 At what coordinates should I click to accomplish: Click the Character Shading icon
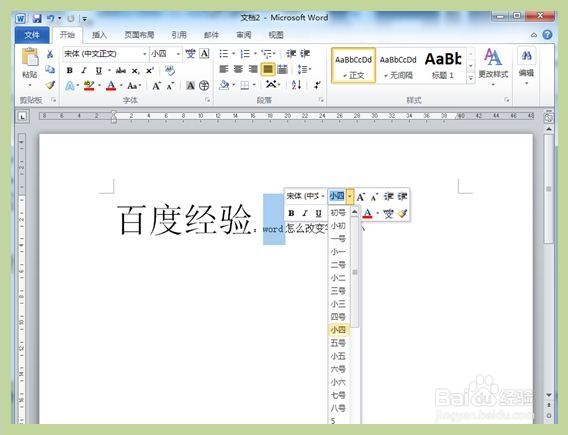tap(190, 86)
